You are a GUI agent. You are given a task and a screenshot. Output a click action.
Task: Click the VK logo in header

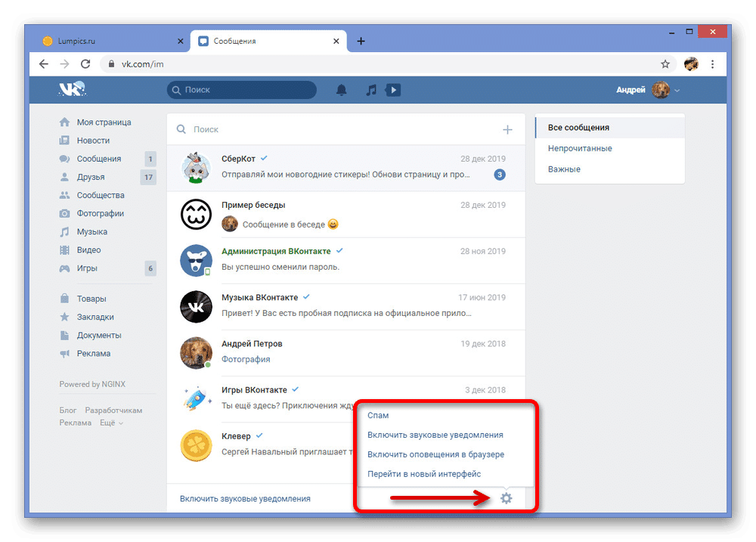[x=73, y=90]
